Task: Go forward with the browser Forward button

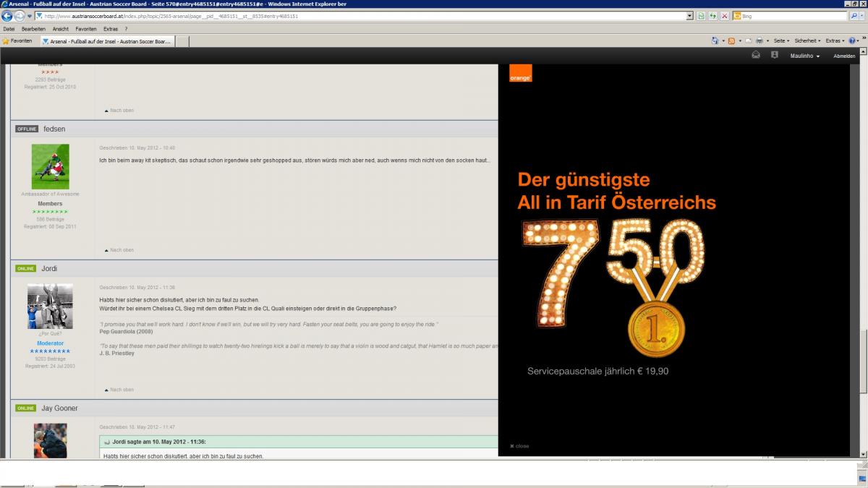Action: (20, 16)
